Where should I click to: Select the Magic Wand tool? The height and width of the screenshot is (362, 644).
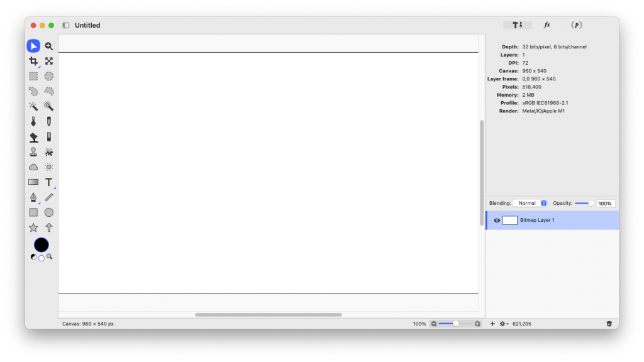tap(33, 106)
